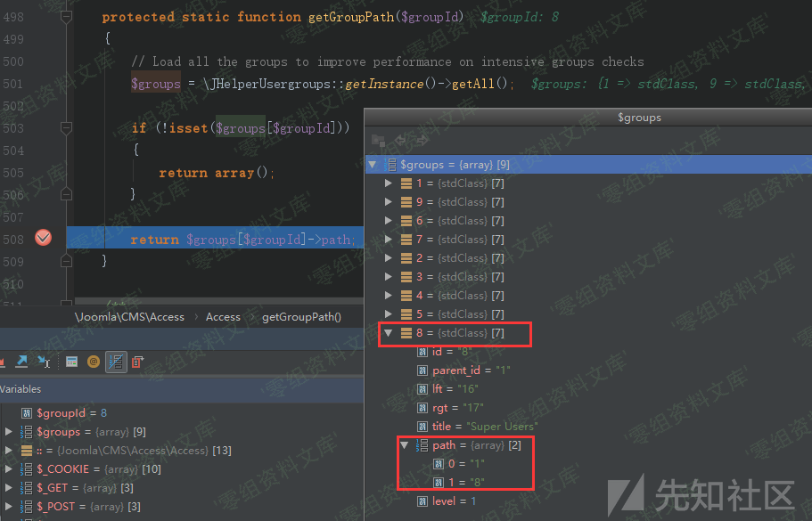Click the \Joomla\CMS\Access breadcrumb
The width and height of the screenshot is (812, 521).
(129, 317)
